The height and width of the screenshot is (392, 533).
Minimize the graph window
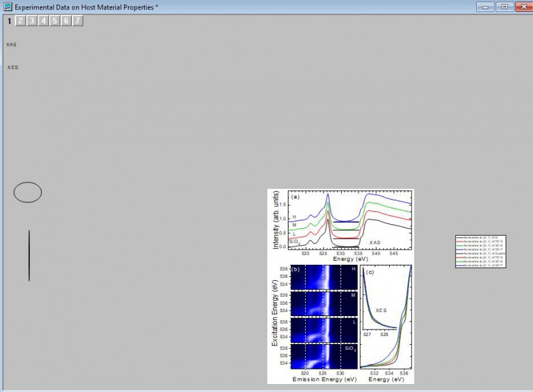click(486, 6)
